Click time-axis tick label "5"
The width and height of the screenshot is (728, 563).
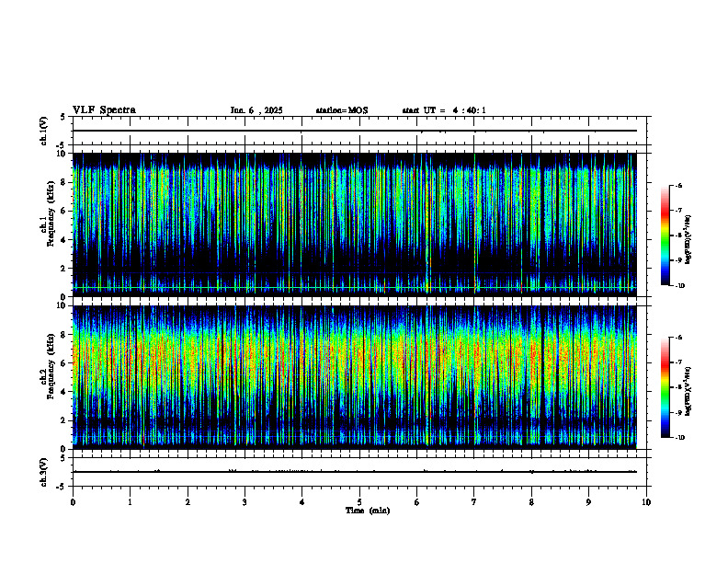tap(359, 502)
